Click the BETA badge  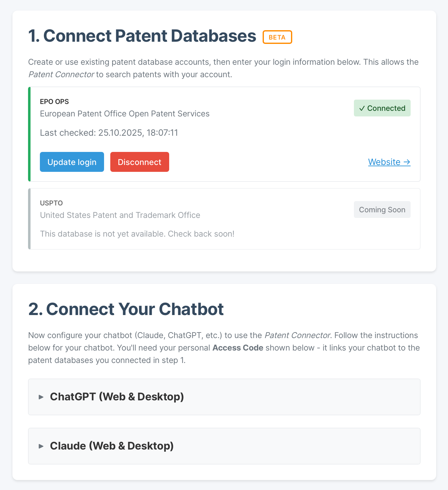coord(277,37)
